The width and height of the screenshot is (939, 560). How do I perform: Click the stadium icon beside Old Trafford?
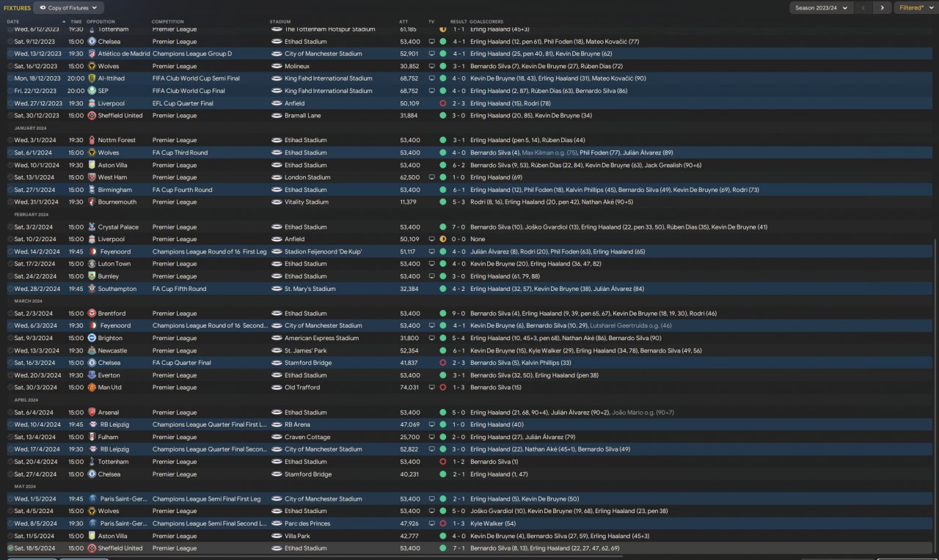(277, 388)
